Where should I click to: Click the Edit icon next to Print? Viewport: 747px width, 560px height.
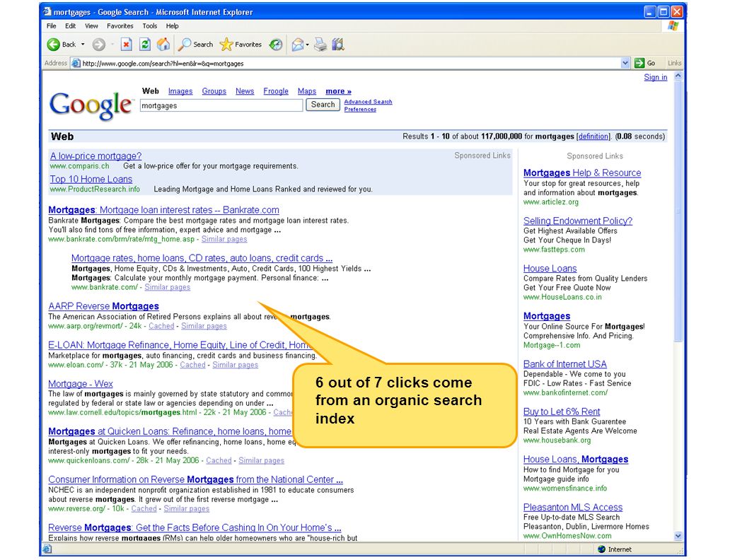(338, 45)
